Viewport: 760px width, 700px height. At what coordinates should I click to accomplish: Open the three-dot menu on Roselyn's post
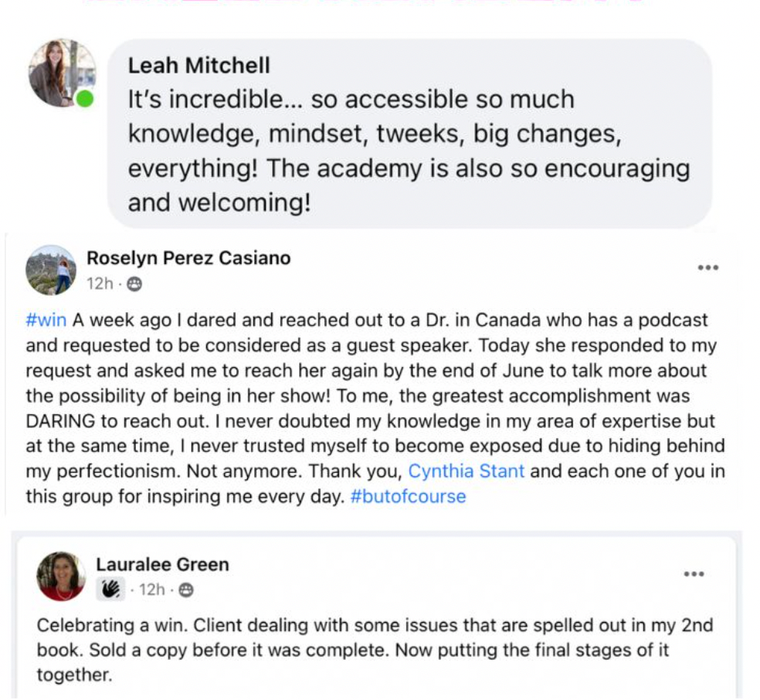pyautogui.click(x=707, y=267)
